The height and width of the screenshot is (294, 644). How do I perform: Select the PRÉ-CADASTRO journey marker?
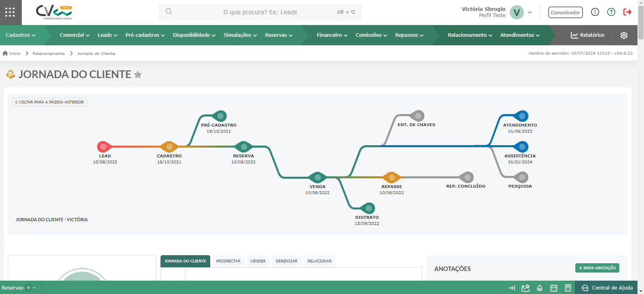(x=220, y=116)
